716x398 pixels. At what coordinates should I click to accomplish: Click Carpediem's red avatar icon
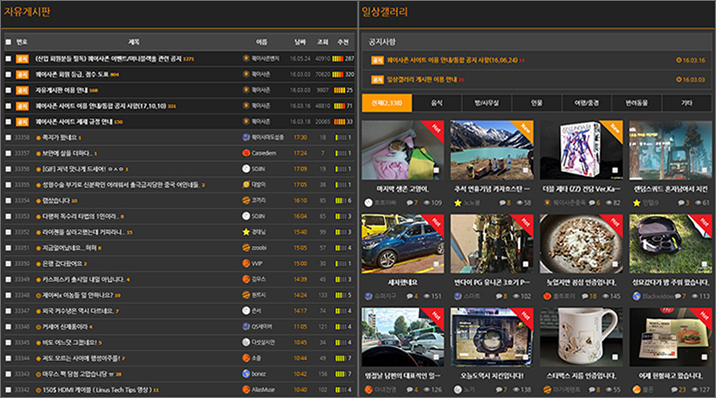point(246,153)
